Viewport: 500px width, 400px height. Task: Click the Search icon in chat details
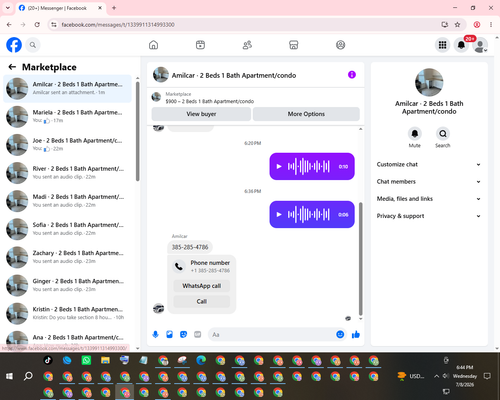[443, 134]
